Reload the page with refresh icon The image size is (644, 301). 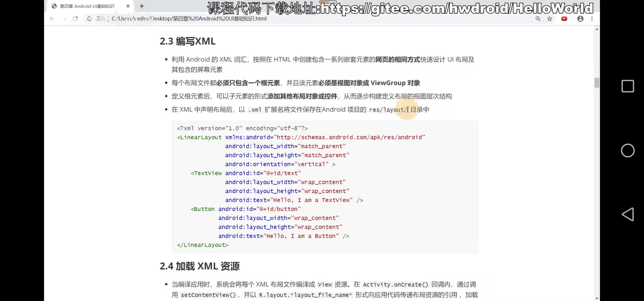coord(75,19)
